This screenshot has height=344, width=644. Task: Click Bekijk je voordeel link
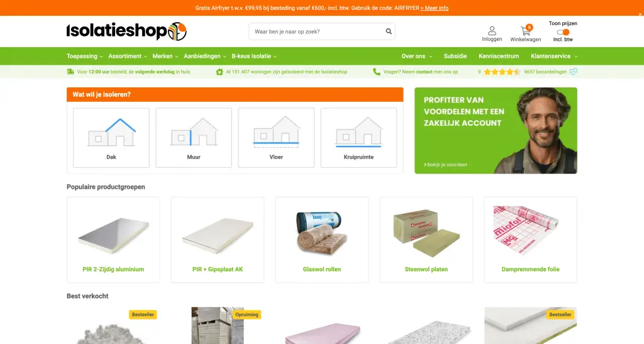pyautogui.click(x=445, y=165)
